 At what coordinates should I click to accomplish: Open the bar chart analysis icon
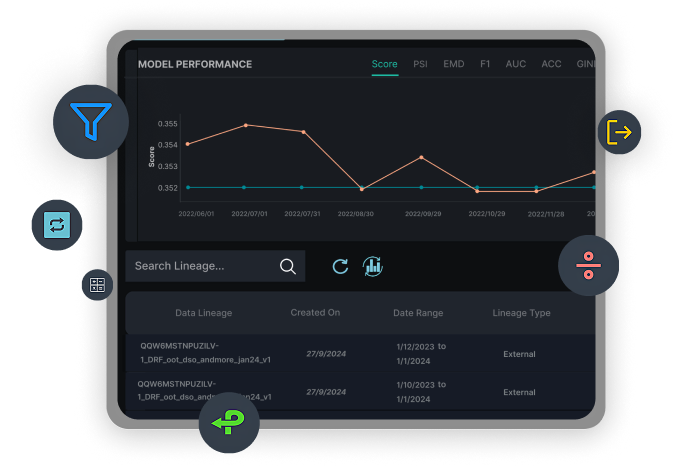point(372,266)
